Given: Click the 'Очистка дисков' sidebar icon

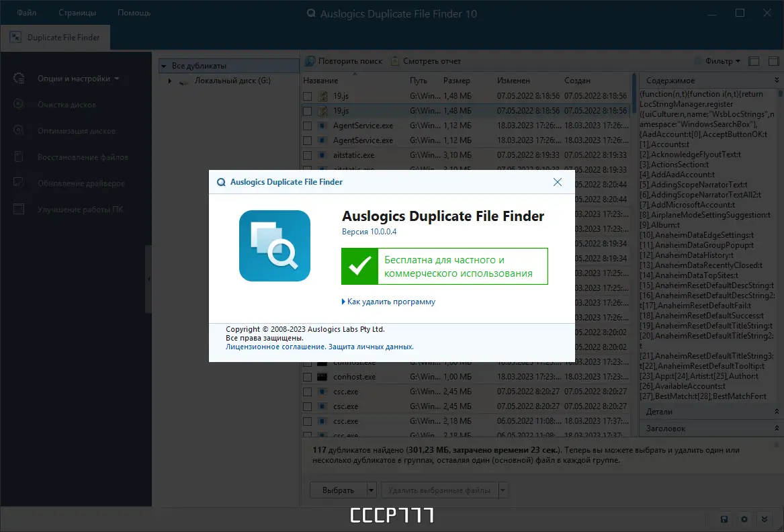Looking at the screenshot, I should tap(19, 104).
